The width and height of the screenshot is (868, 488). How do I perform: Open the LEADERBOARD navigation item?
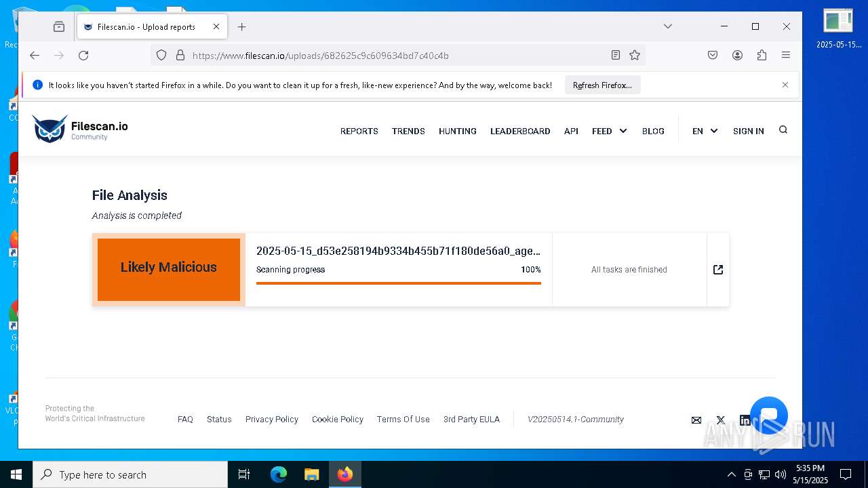point(520,131)
